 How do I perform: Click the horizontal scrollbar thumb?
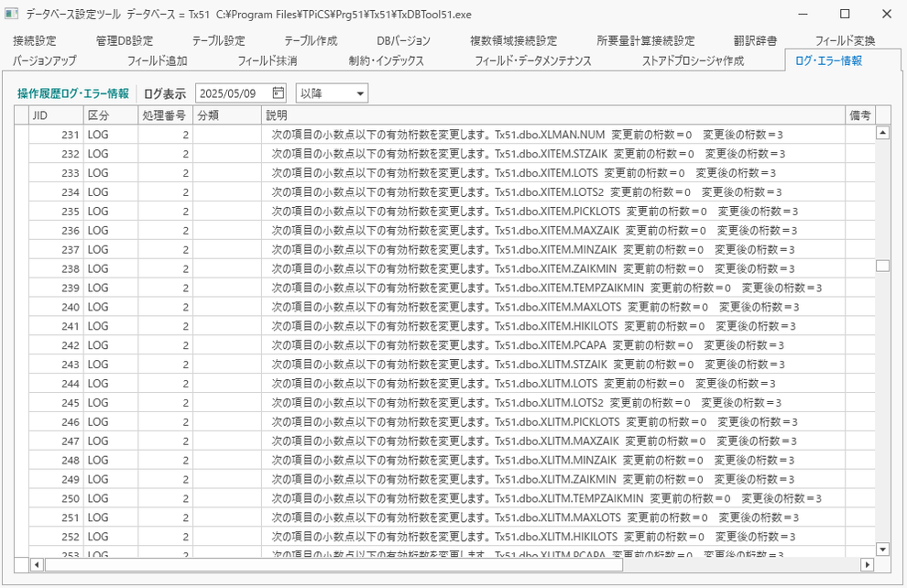pyautogui.click(x=333, y=564)
